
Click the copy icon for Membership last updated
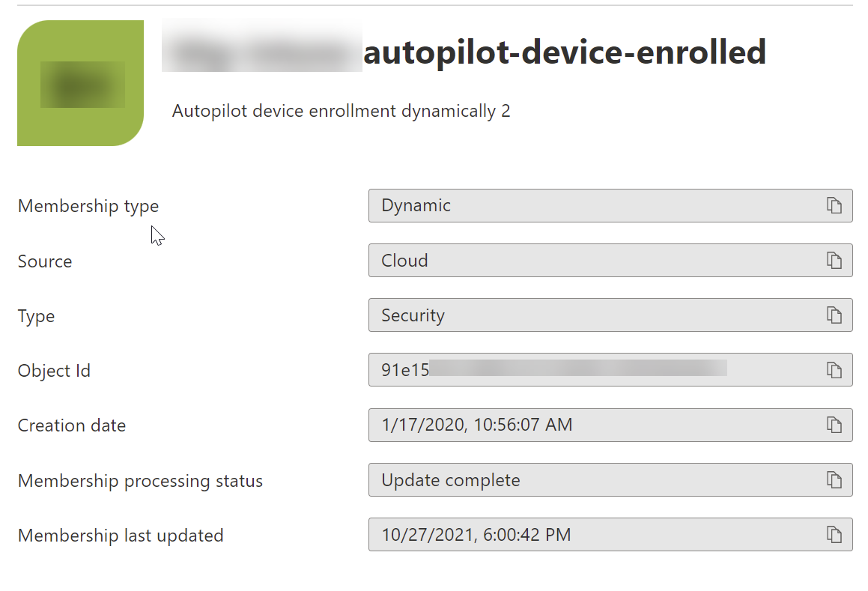pyautogui.click(x=834, y=535)
